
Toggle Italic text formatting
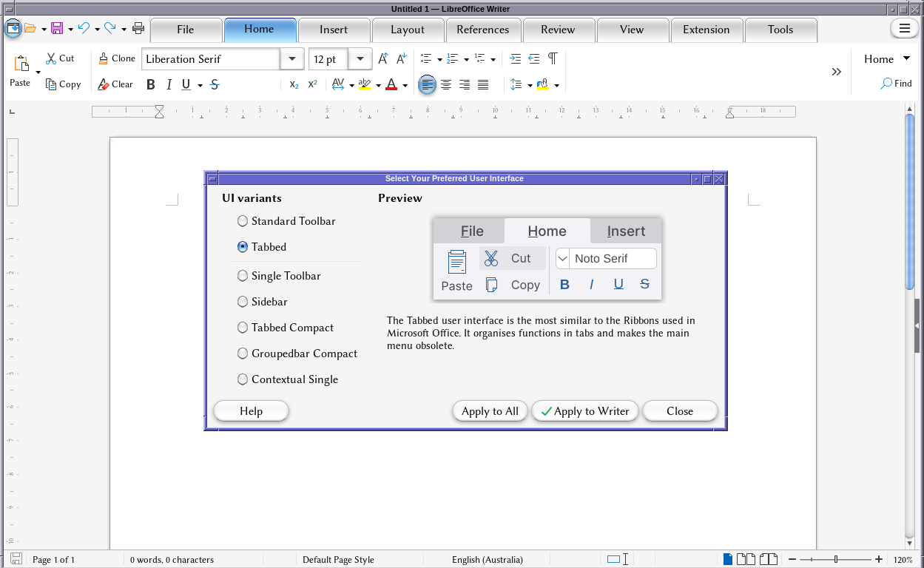click(169, 85)
